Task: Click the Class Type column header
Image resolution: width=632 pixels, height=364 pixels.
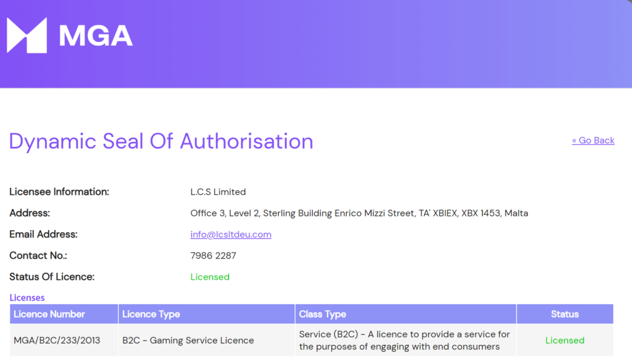Action: coord(322,314)
